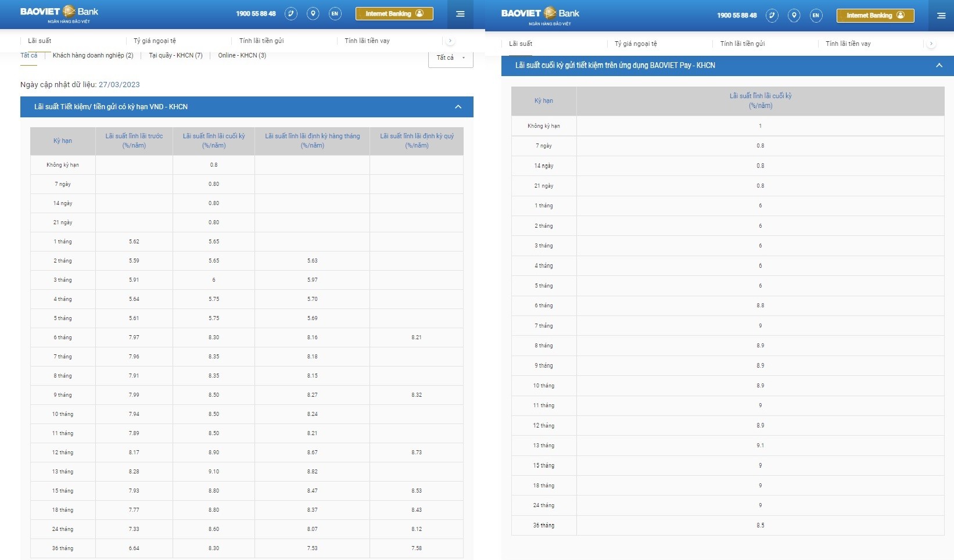Click 8.8 rate for 6 tháng right table
This screenshot has width=954, height=560.
click(x=761, y=306)
